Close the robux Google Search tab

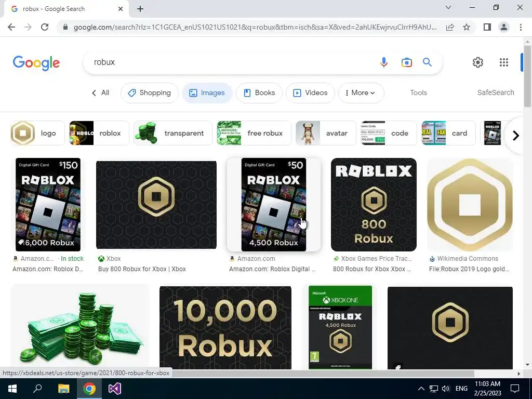coord(121,9)
